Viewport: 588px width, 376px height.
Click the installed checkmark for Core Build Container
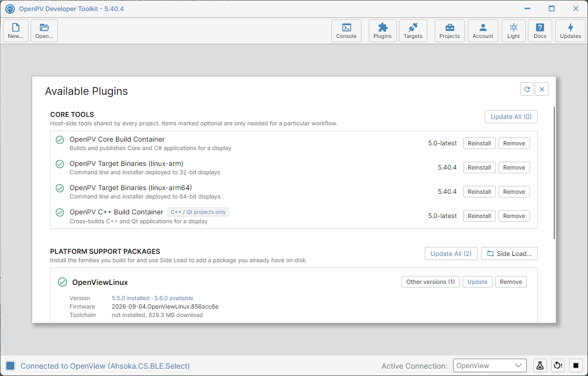coord(60,140)
